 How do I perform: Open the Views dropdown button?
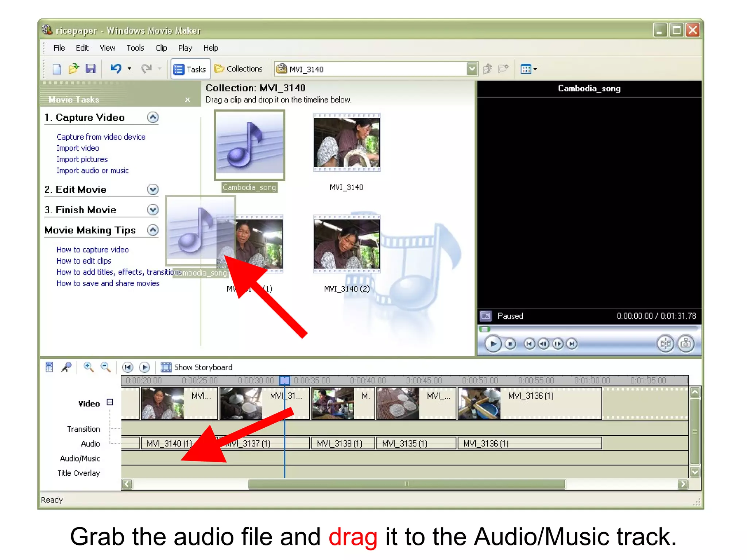(x=529, y=69)
